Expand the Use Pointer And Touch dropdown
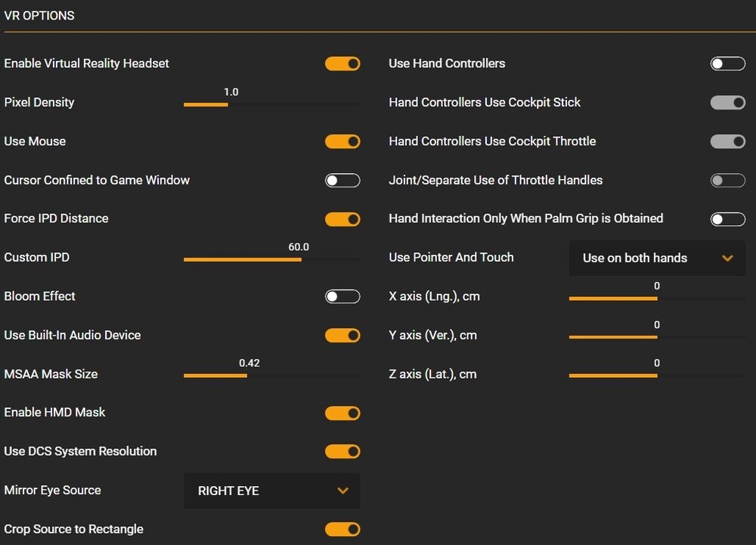 coord(656,258)
